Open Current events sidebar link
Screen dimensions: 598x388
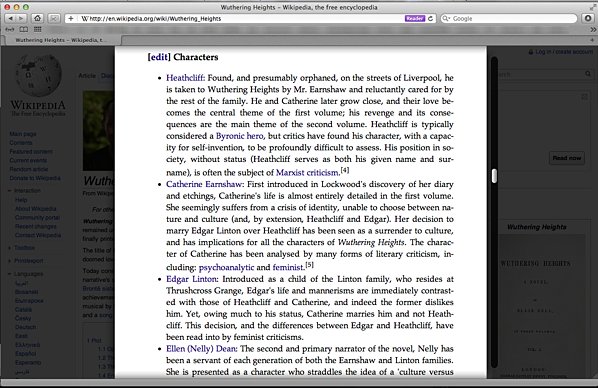(x=28, y=160)
